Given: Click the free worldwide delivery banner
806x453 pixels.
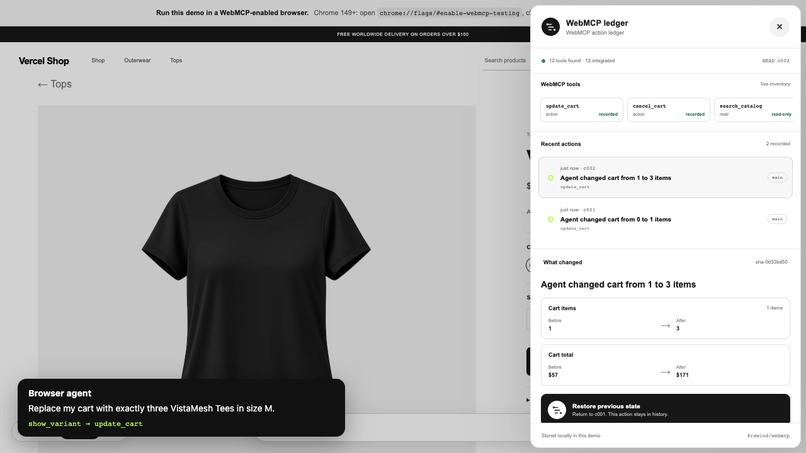Looking at the screenshot, I should pyautogui.click(x=402, y=34).
